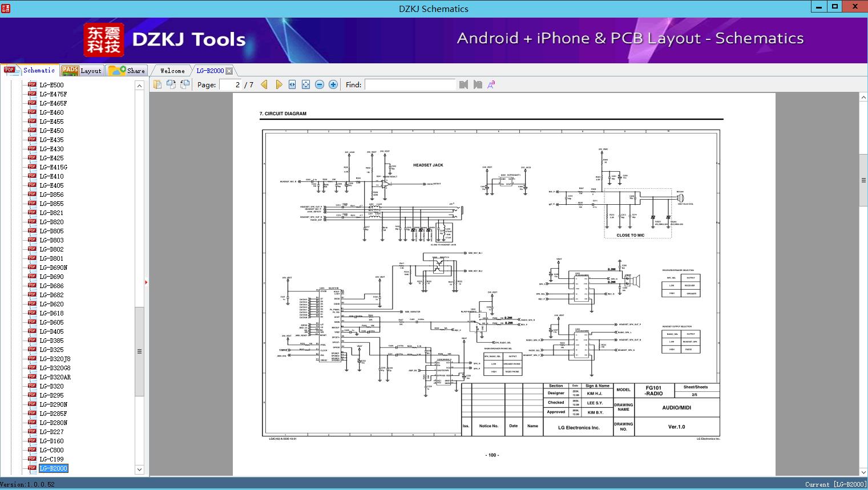Expand the side panel red arrow
868x490 pixels.
[146, 282]
